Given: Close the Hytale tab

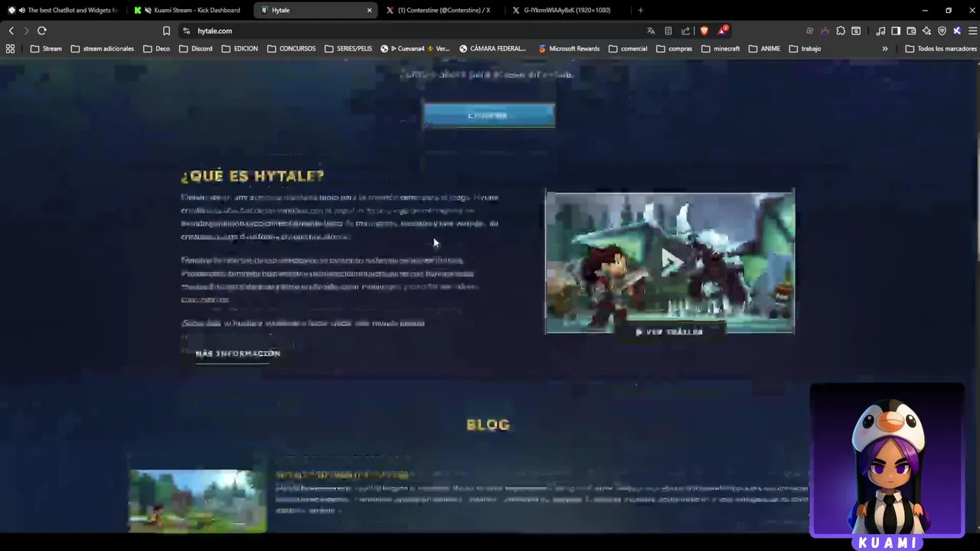Looking at the screenshot, I should [369, 10].
